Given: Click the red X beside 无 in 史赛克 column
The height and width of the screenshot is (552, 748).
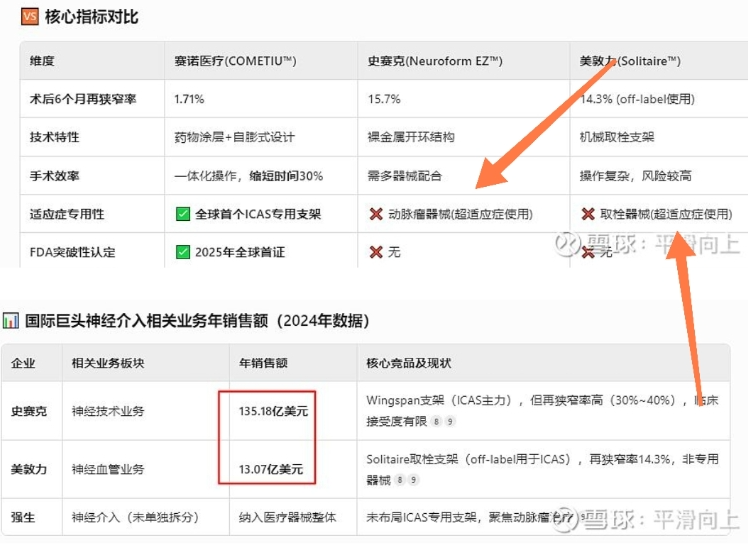Looking at the screenshot, I should 376,252.
